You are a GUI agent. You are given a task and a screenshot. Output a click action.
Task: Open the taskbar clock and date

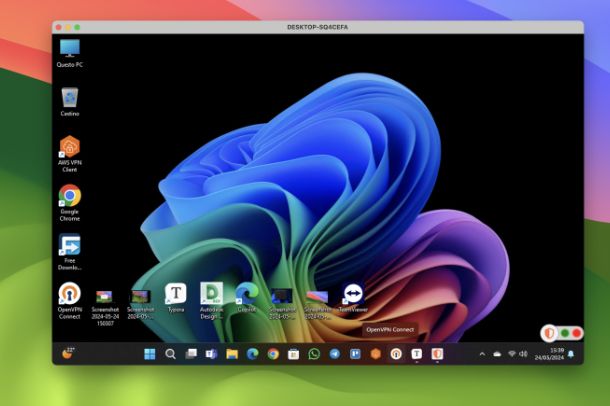549,354
